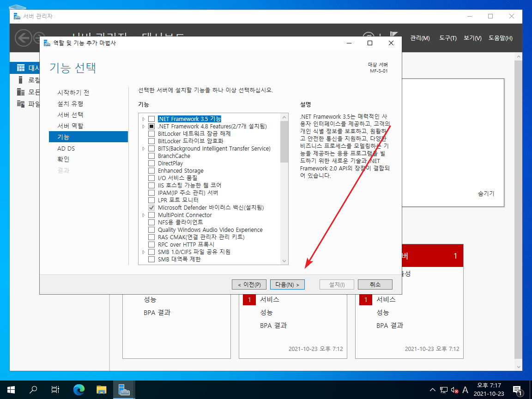
Task: Choose the all servers icon in the sidebar
Action: (21, 92)
